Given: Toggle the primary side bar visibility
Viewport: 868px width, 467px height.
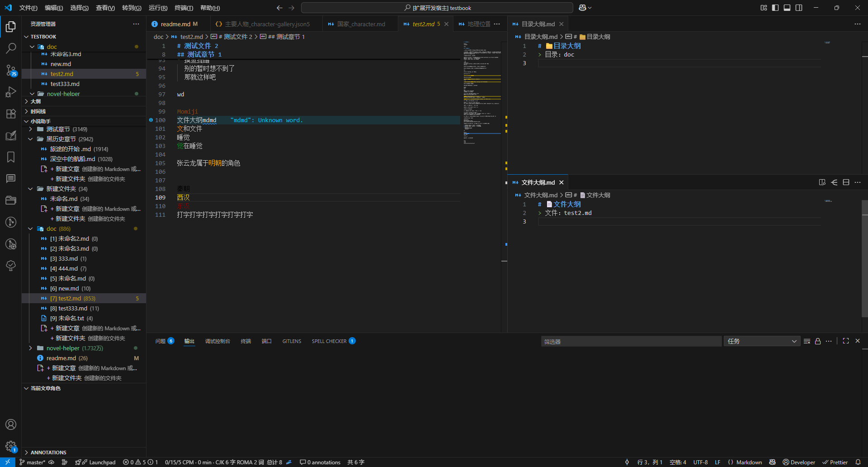Looking at the screenshot, I should tap(775, 8).
